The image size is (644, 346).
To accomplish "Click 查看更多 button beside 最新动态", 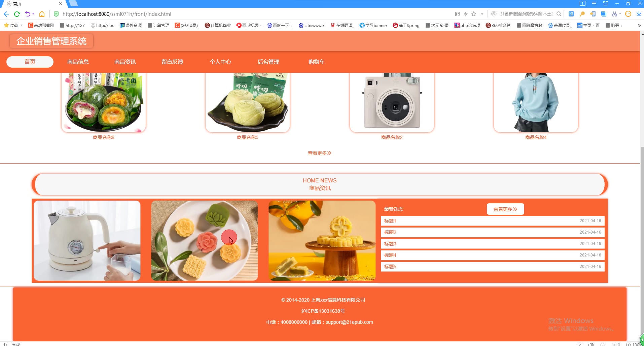I will pos(505,209).
